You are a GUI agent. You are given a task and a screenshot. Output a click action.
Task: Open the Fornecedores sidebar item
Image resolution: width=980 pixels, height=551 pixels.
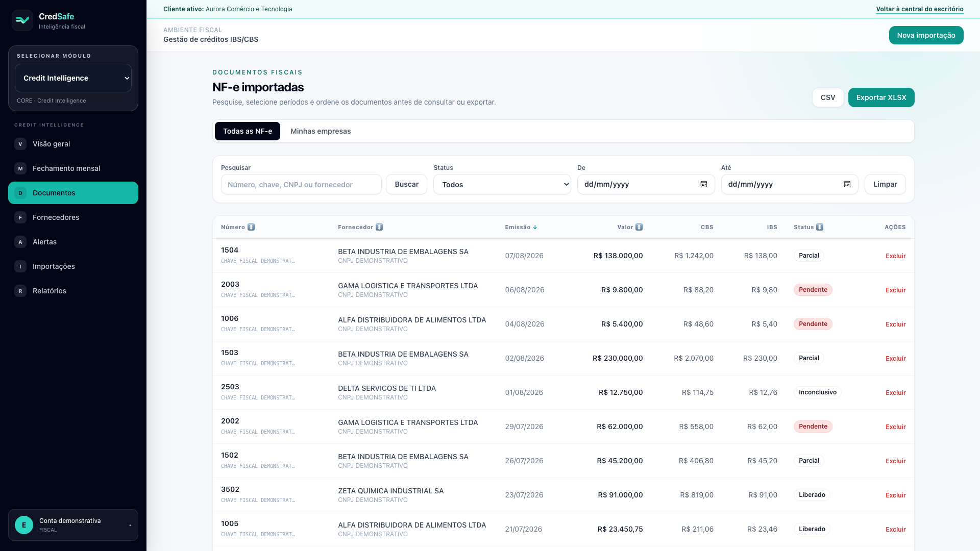pos(73,217)
